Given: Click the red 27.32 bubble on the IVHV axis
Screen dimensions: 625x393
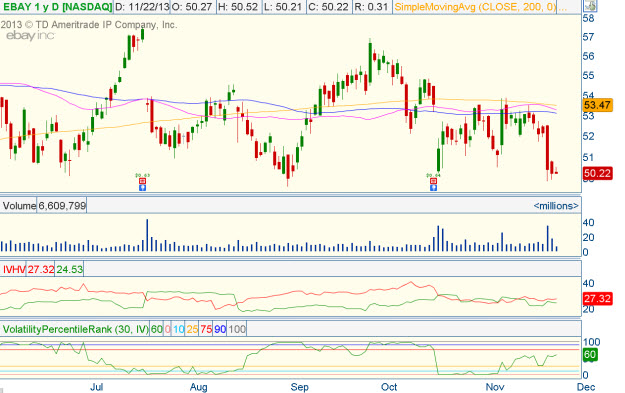Looking at the screenshot, I should coord(597,299).
